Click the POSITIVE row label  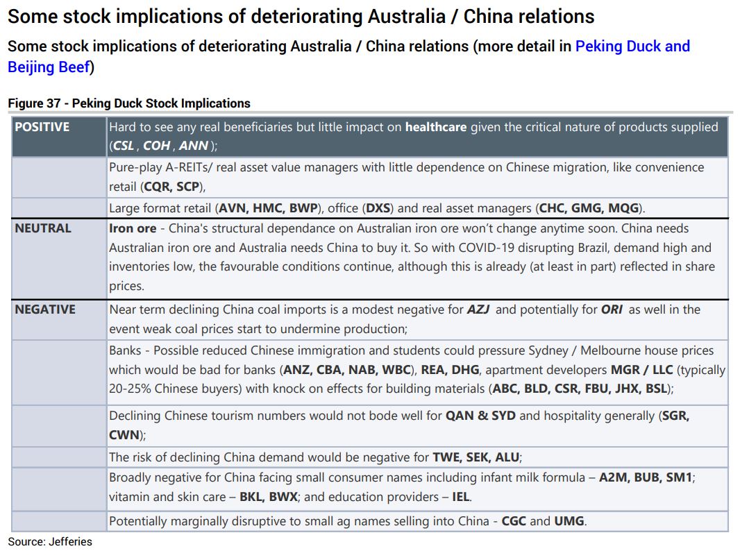(42, 127)
